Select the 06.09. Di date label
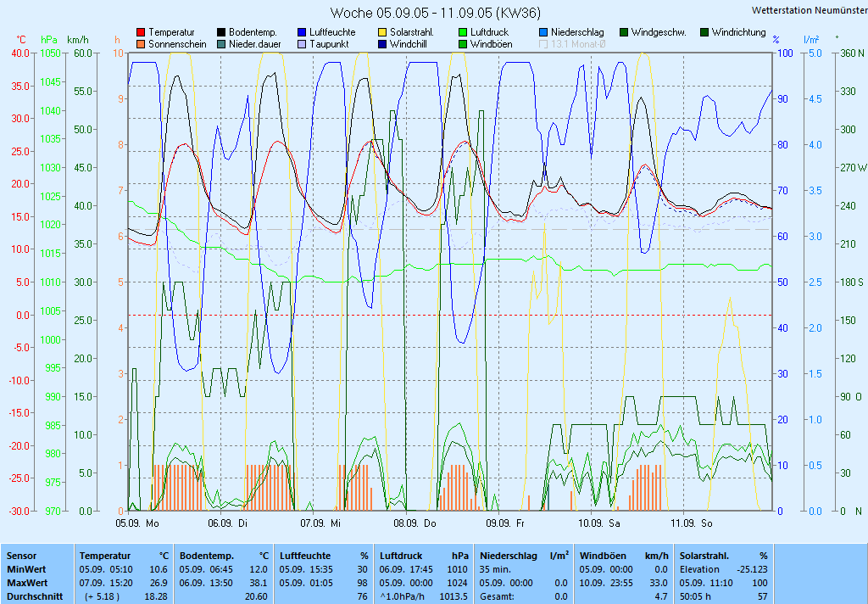The height and width of the screenshot is (604, 868). 227,523
